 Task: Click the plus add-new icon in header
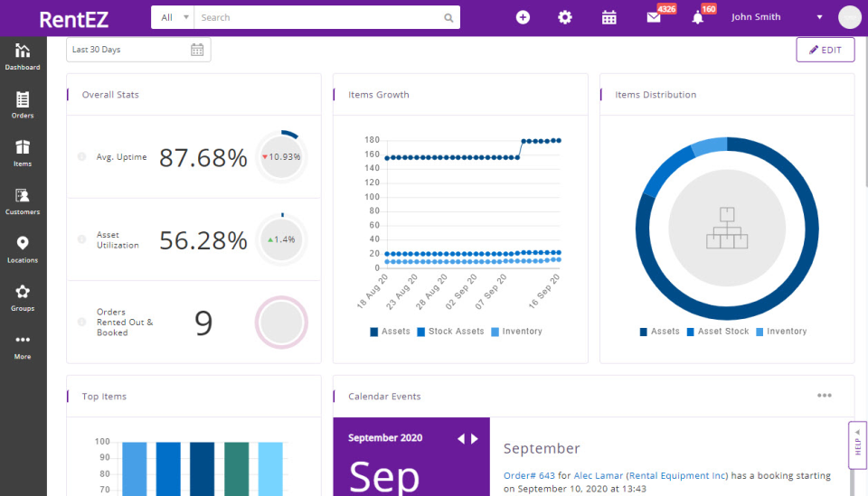(x=523, y=17)
